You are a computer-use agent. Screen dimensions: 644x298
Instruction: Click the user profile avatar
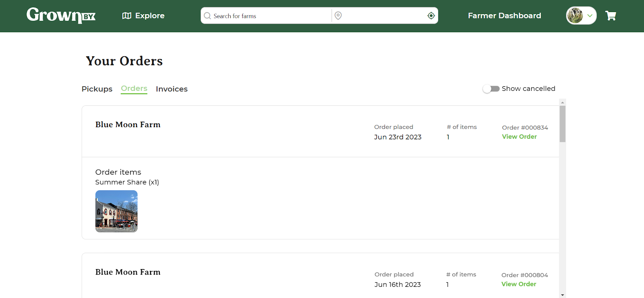coord(575,16)
